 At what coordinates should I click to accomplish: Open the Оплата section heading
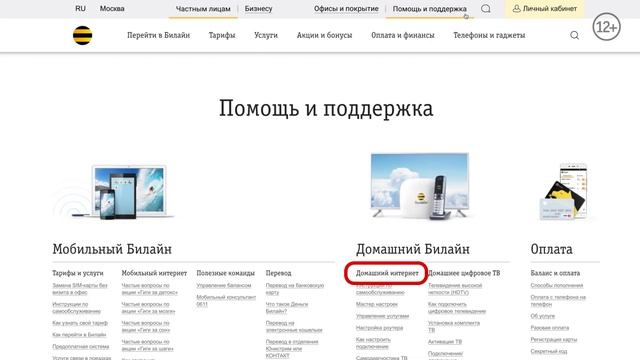click(x=551, y=249)
